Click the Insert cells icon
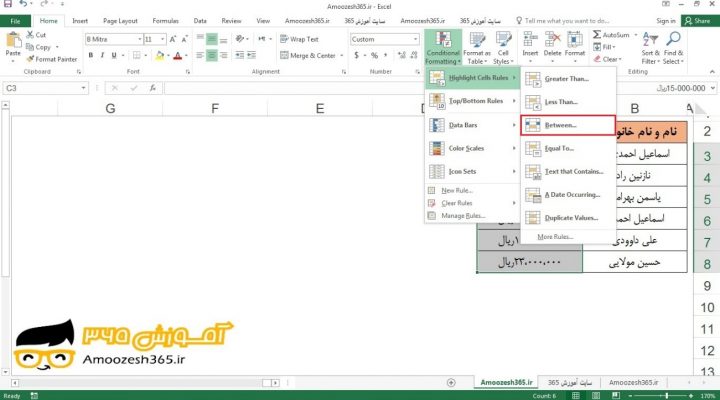 click(x=530, y=39)
